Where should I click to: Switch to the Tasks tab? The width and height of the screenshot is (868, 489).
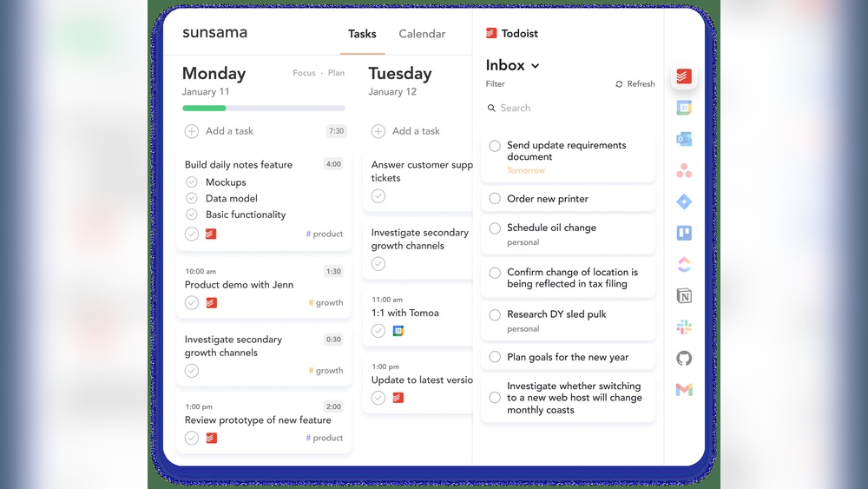click(x=362, y=34)
